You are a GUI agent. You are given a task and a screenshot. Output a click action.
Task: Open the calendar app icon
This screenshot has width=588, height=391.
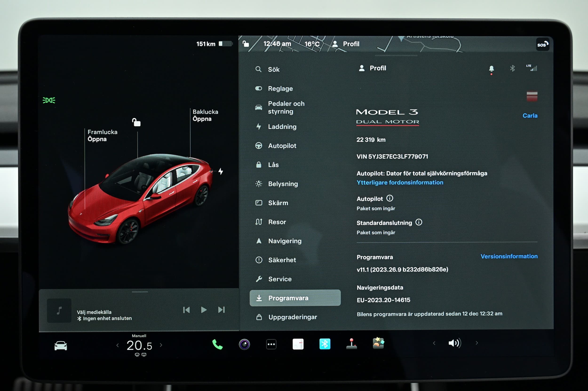pyautogui.click(x=298, y=344)
